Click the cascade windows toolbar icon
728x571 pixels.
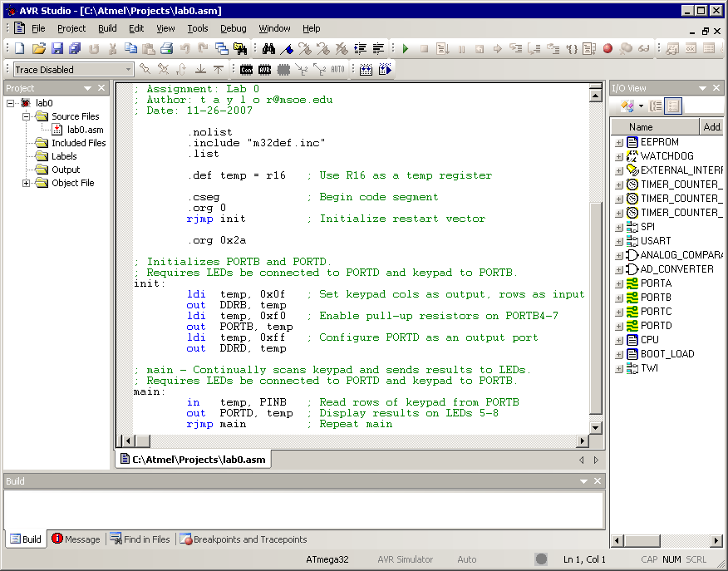(x=221, y=48)
